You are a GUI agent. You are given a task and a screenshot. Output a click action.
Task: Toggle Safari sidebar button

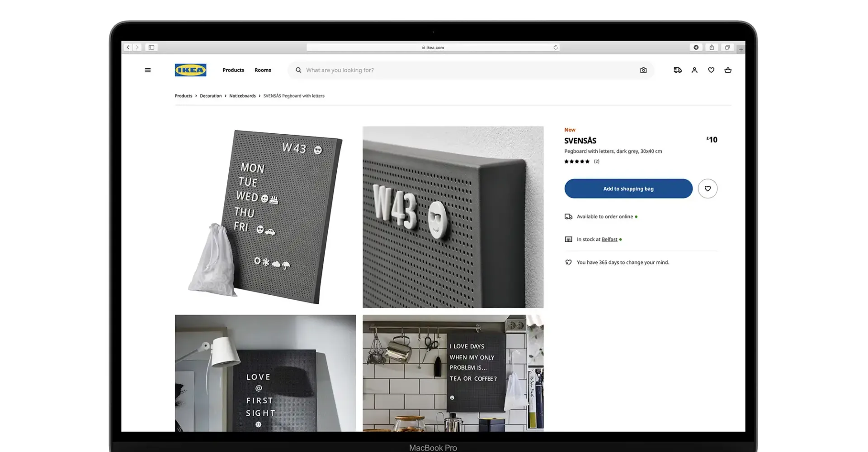pos(151,47)
